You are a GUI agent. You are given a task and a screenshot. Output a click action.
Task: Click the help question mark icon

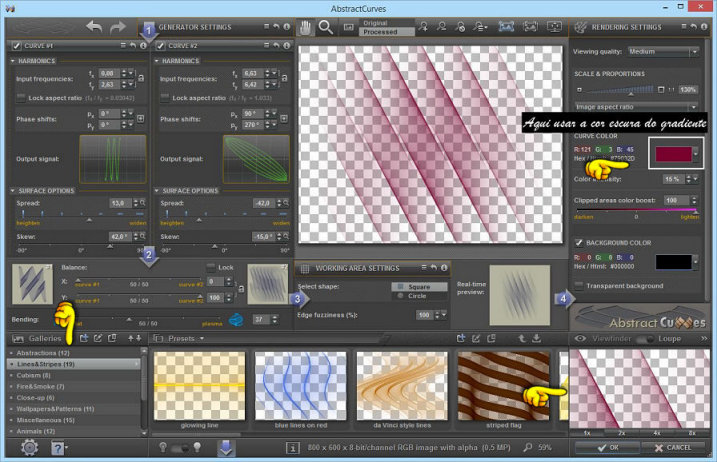59,447
